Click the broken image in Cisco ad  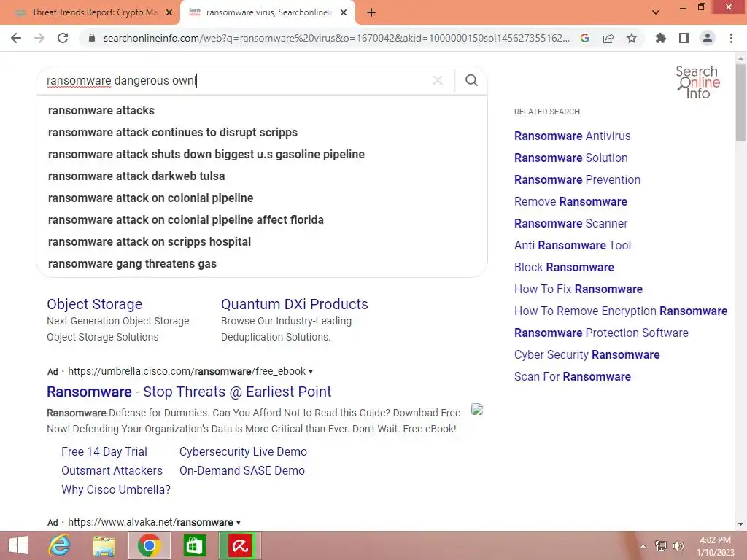click(x=477, y=409)
